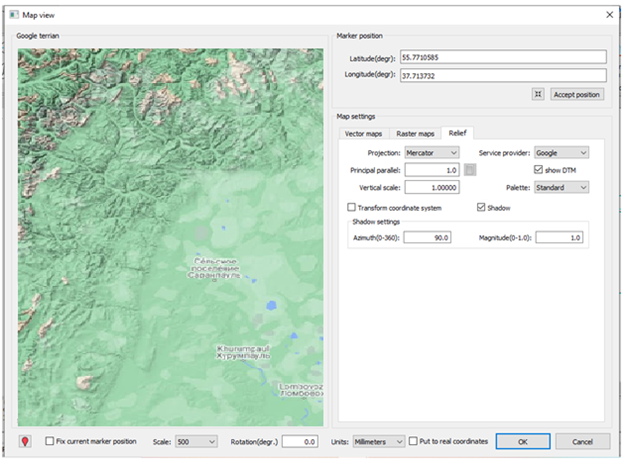Open the Scale dropdown
This screenshot has height=462, width=624.
click(197, 441)
